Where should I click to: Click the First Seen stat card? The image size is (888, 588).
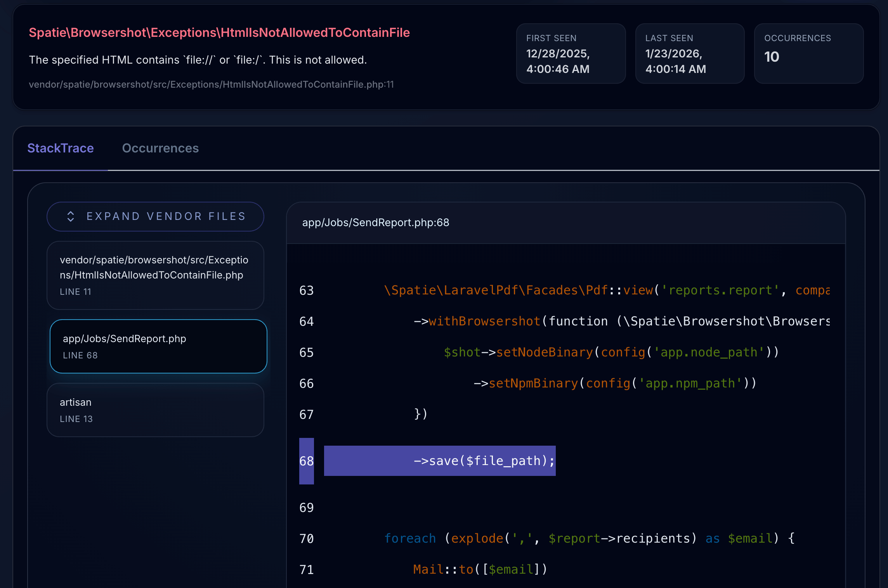(x=571, y=54)
